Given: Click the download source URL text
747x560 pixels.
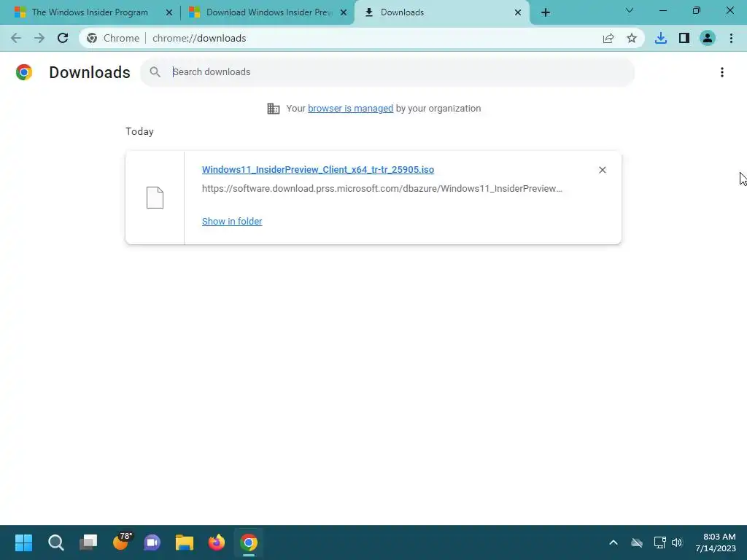Looking at the screenshot, I should (382, 189).
